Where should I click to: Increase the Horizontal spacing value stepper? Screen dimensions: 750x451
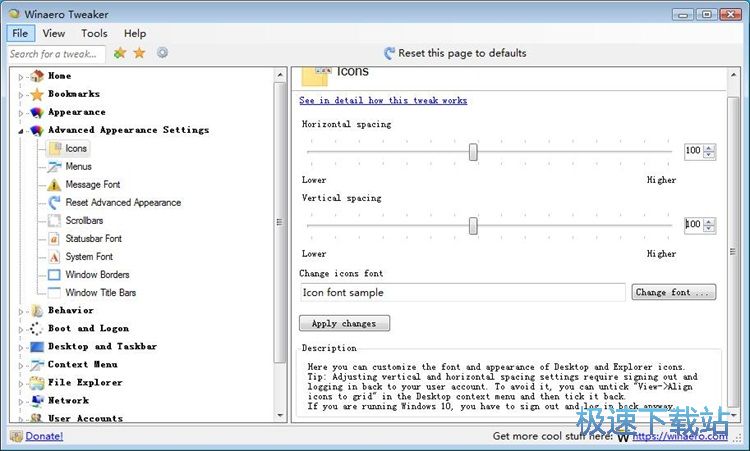[709, 148]
